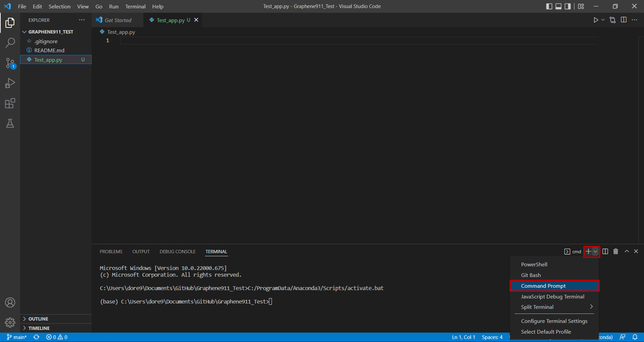The height and width of the screenshot is (342, 644).
Task: Choose PowerShell from terminal profile menu
Action: click(554, 264)
